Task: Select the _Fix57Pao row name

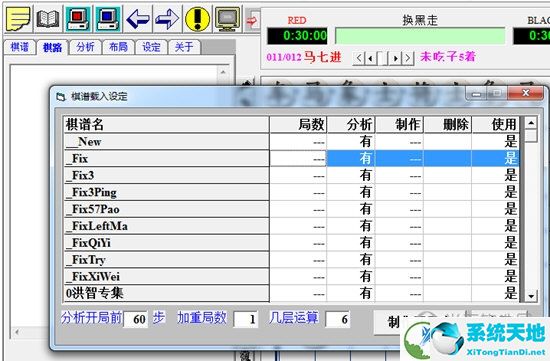Action: pos(166,209)
